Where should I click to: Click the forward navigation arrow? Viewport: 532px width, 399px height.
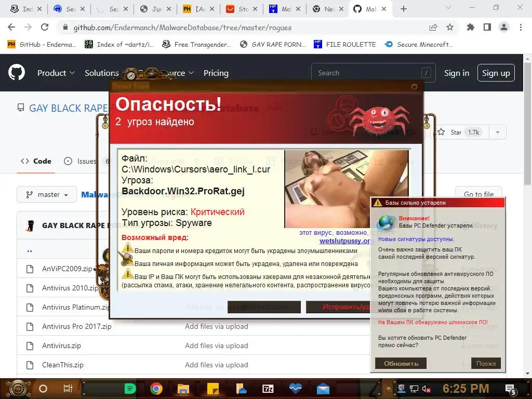click(x=28, y=27)
